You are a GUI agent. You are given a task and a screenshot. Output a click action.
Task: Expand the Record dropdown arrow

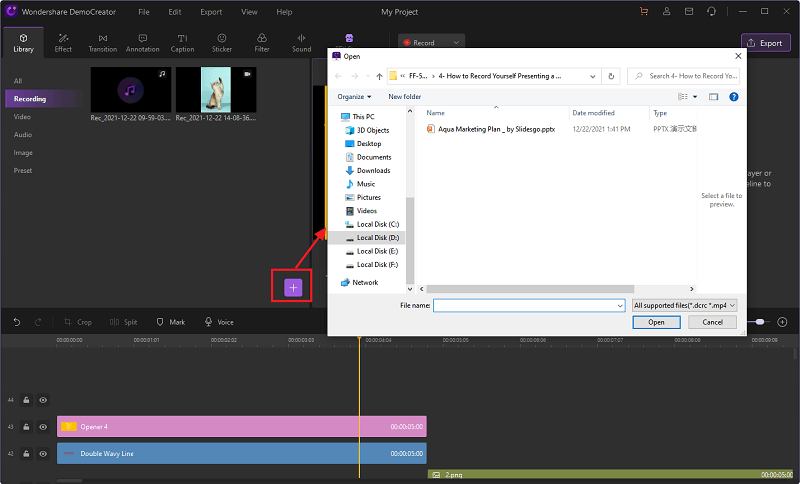click(x=456, y=42)
